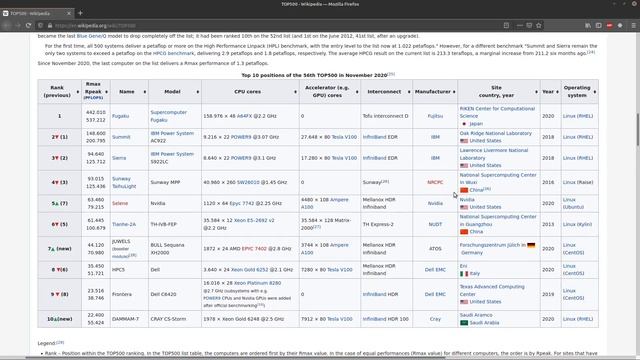Follow the Xeon Platinum 8280 link
640x360 pixels.
[x=258, y=283]
